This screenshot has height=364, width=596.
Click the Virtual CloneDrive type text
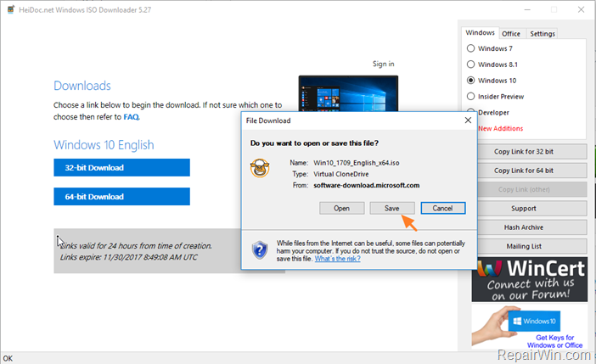point(341,174)
